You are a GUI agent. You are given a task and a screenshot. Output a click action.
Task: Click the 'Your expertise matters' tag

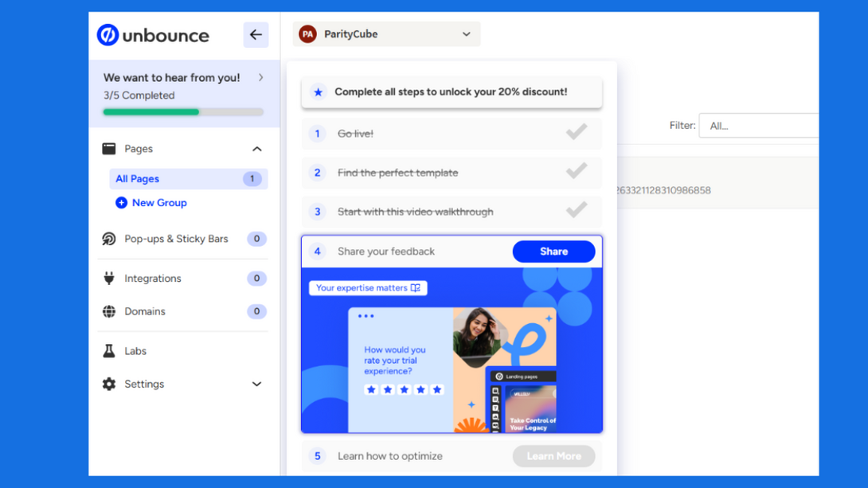(368, 287)
